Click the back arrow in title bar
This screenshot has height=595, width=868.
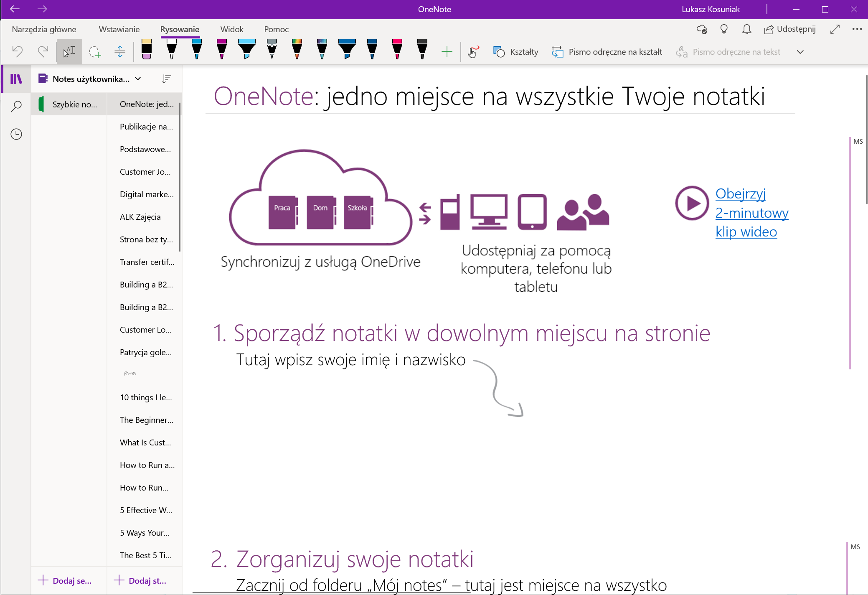[x=15, y=9]
